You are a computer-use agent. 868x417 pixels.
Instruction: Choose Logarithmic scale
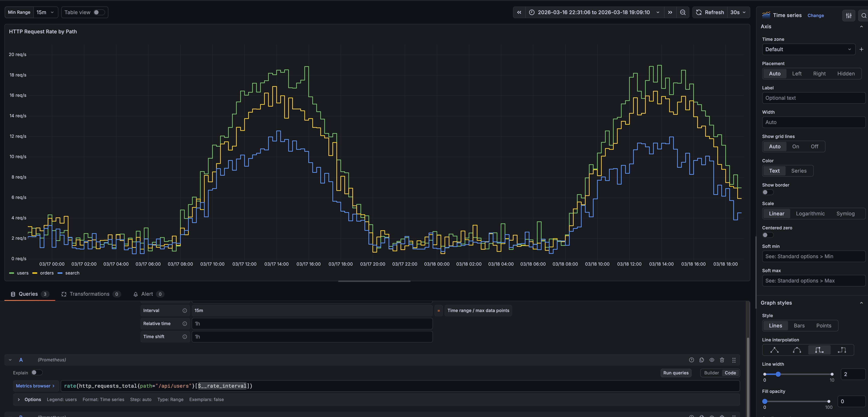pos(810,214)
